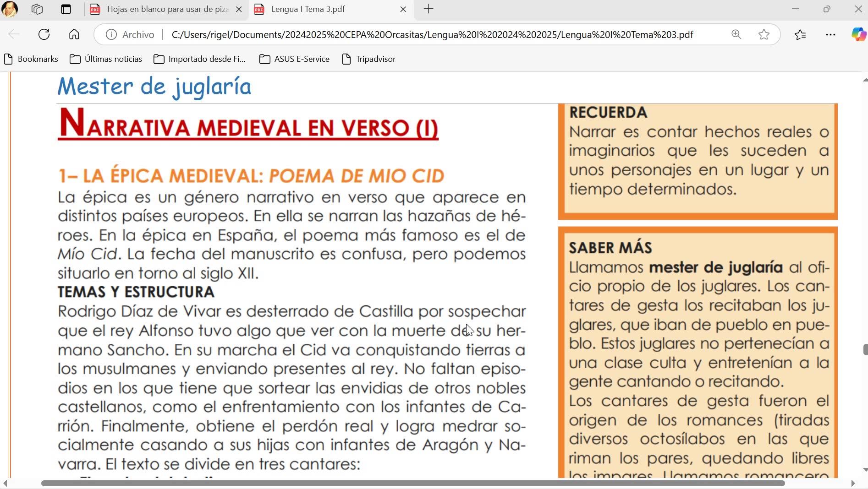Open the Tripadvisor bookmark

[369, 59]
